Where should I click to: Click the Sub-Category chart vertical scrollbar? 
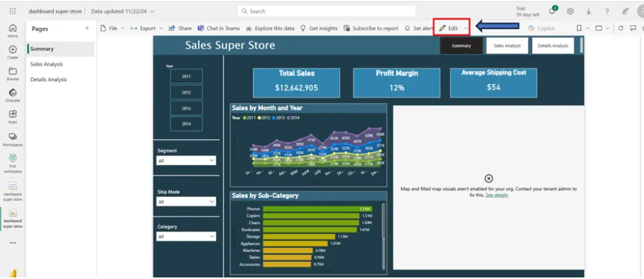point(384,220)
